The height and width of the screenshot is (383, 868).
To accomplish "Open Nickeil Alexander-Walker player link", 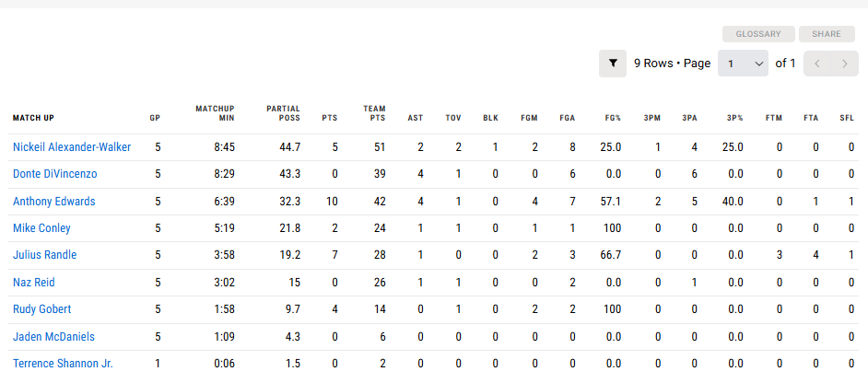I will point(72,147).
